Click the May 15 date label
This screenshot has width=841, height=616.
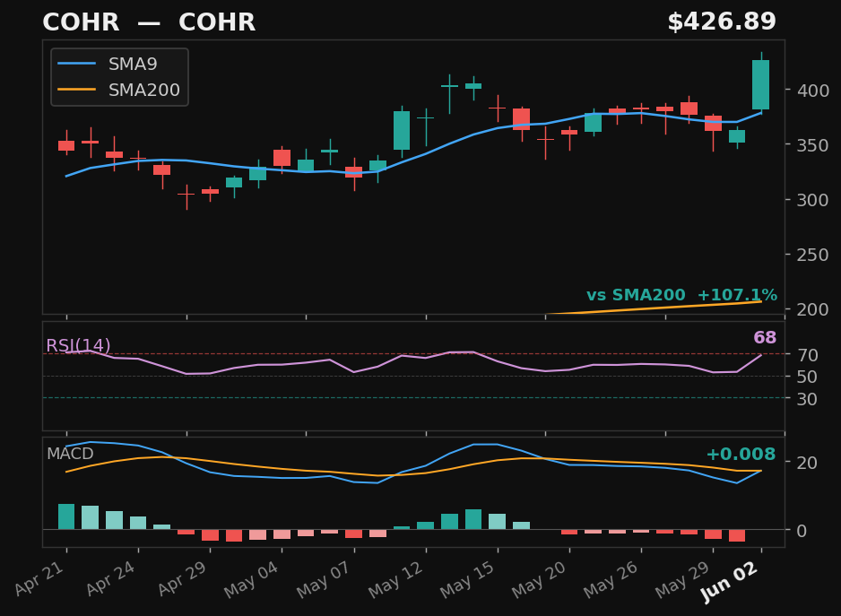(467, 580)
